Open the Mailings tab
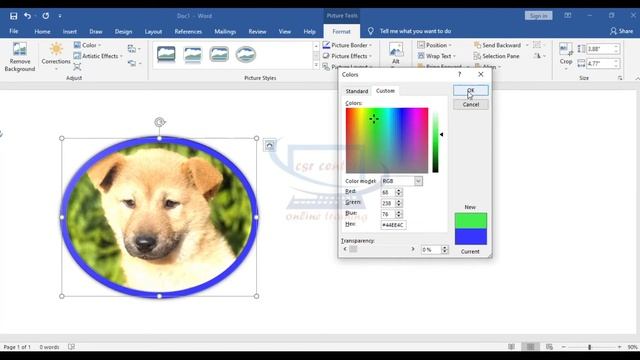This screenshot has height=360, width=640. point(225,31)
